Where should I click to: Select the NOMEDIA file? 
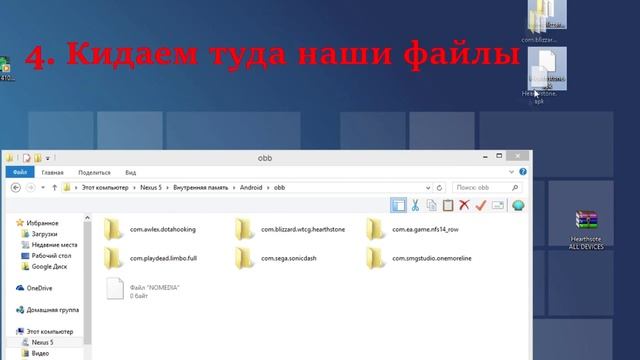point(142,289)
